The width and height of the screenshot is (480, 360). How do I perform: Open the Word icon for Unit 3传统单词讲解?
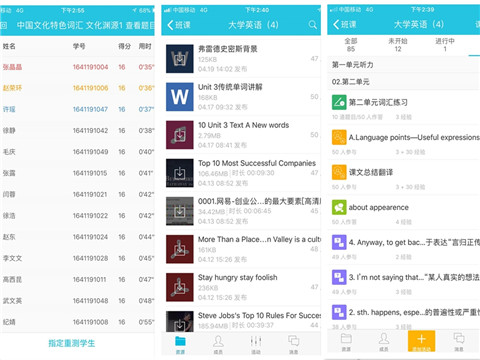click(x=180, y=97)
